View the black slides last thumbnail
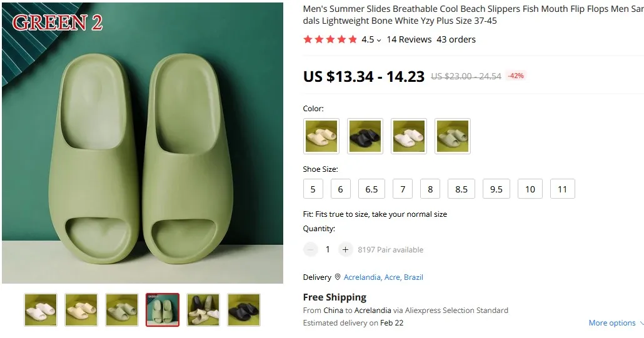This screenshot has height=338, width=644. (244, 310)
